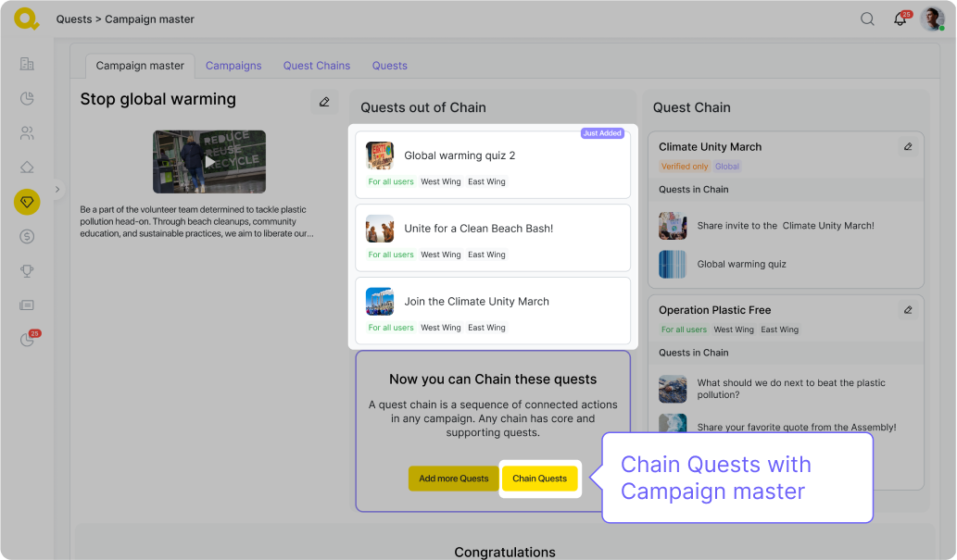This screenshot has height=560, width=957.
Task: Click the search magnifier icon in header
Action: coord(867,19)
